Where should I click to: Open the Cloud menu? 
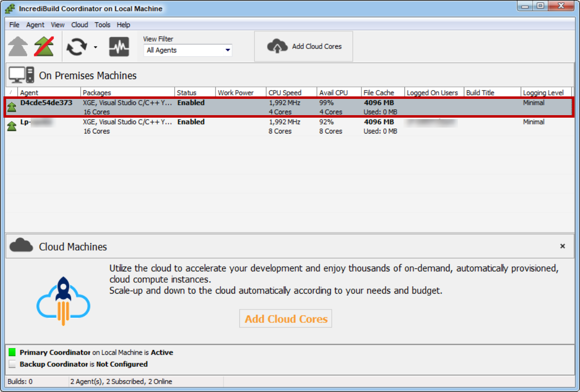(79, 25)
